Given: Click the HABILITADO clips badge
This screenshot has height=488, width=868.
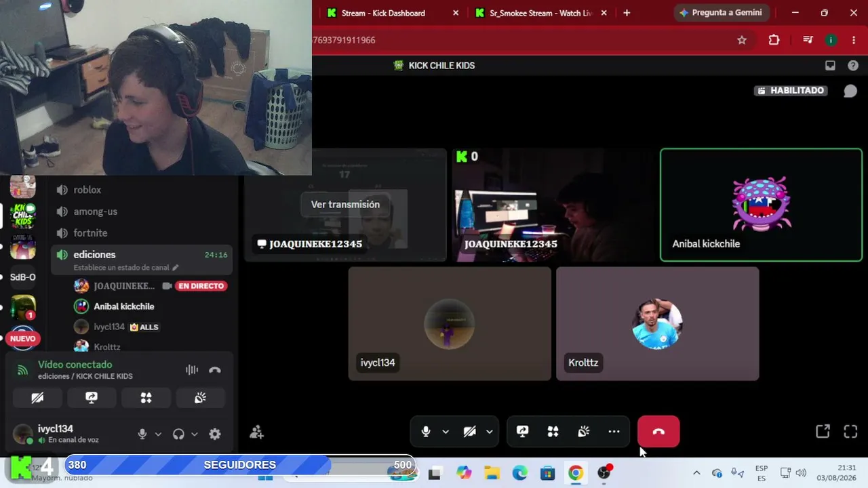Looking at the screenshot, I should click(x=791, y=91).
